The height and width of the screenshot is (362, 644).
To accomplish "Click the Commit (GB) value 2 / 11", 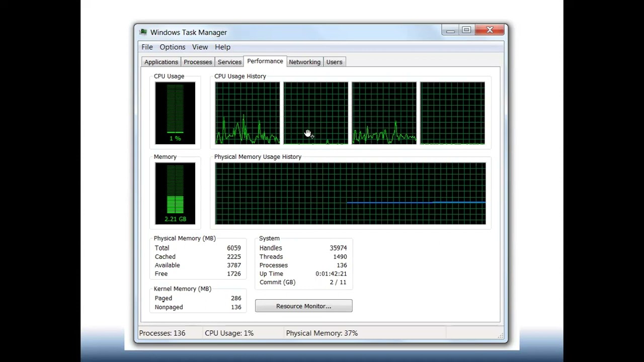I will coord(338,282).
